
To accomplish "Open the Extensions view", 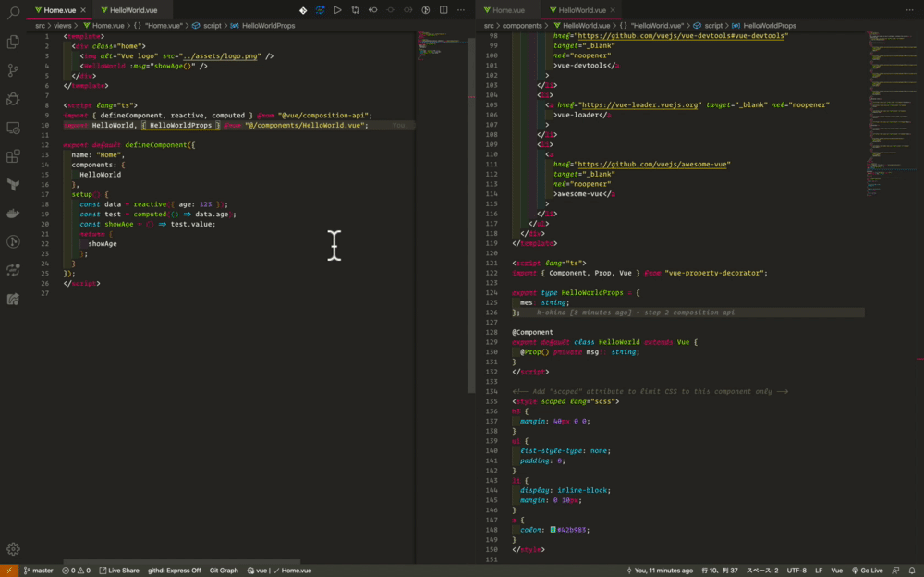I will point(13,156).
